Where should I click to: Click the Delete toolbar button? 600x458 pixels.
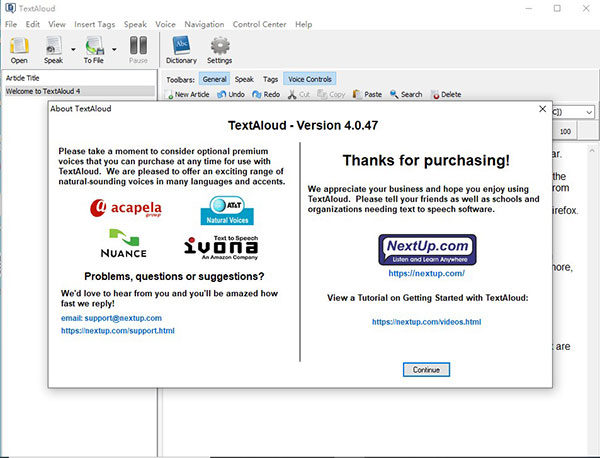tap(446, 94)
